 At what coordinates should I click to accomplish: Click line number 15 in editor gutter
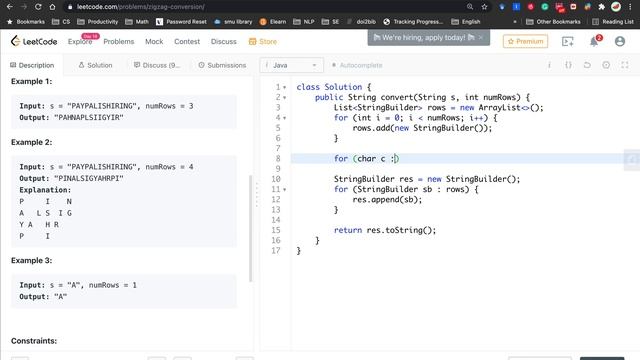pos(276,230)
